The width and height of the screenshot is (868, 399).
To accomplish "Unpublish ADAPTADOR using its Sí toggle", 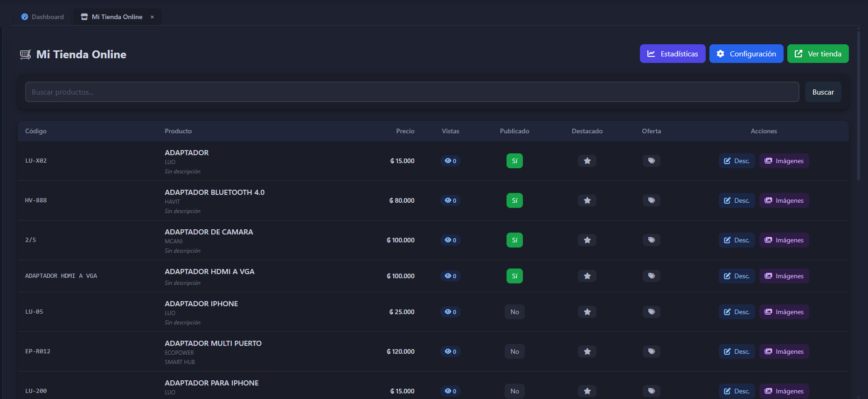I will click(x=514, y=161).
